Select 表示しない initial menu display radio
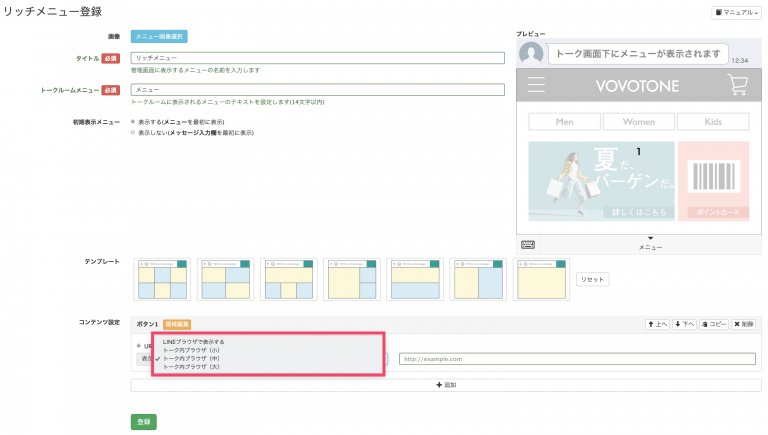The height and width of the screenshot is (435, 768). [x=134, y=132]
